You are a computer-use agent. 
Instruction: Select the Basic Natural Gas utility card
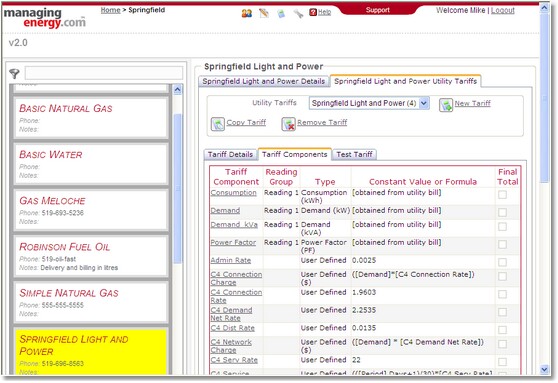pyautogui.click(x=90, y=118)
